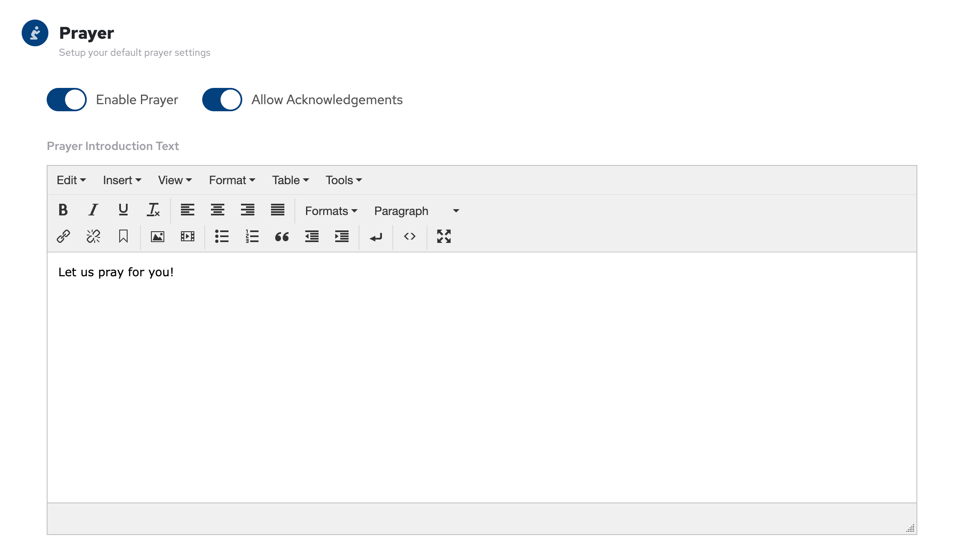Image resolution: width=959 pixels, height=560 pixels.
Task: Open the Tools menu
Action: click(344, 180)
